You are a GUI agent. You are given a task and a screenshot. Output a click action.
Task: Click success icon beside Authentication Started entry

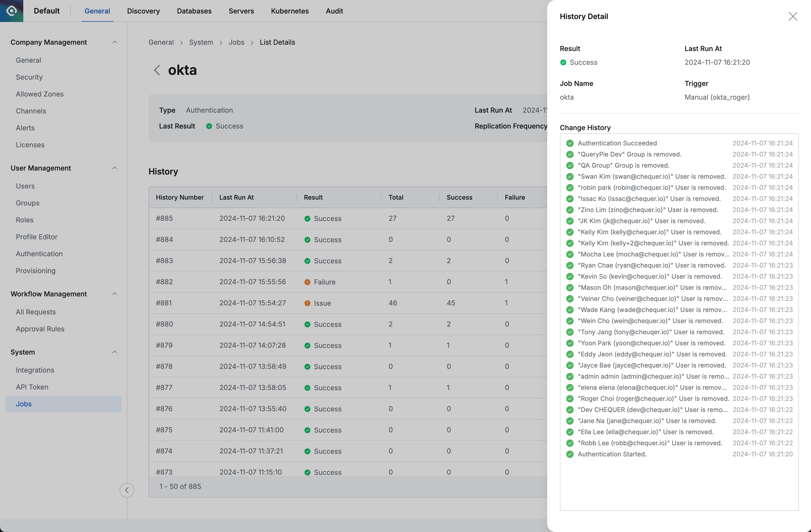(x=570, y=454)
